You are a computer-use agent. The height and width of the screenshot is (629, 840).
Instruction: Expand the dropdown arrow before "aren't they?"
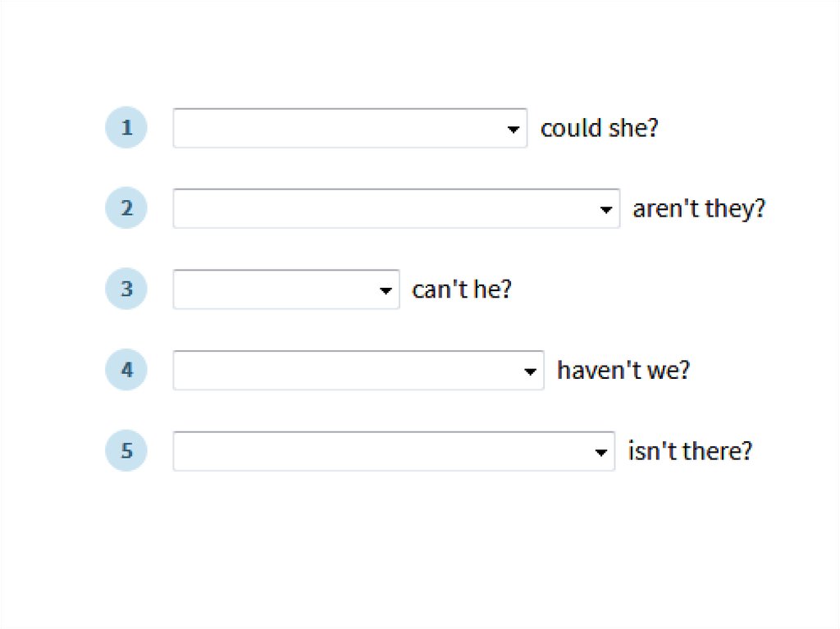click(x=606, y=210)
